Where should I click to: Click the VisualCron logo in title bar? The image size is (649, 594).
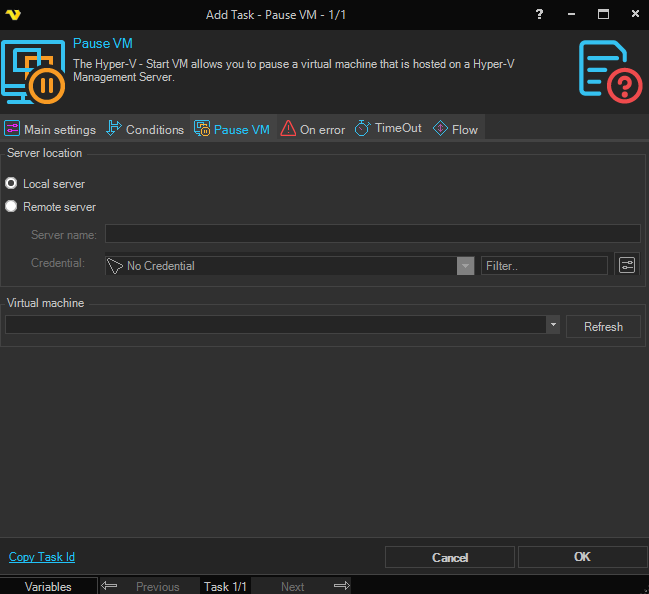(x=13, y=14)
